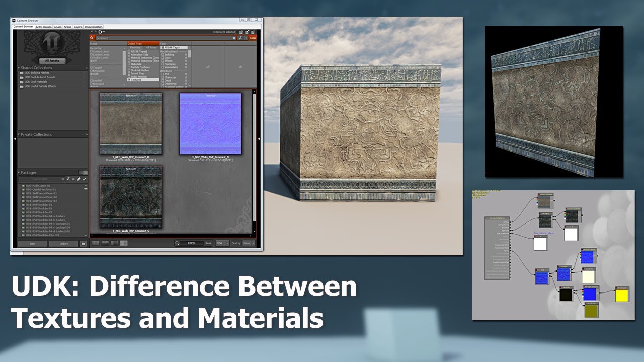Collapse the Shared Collections section
The width and height of the screenshot is (644, 362).
coord(19,68)
